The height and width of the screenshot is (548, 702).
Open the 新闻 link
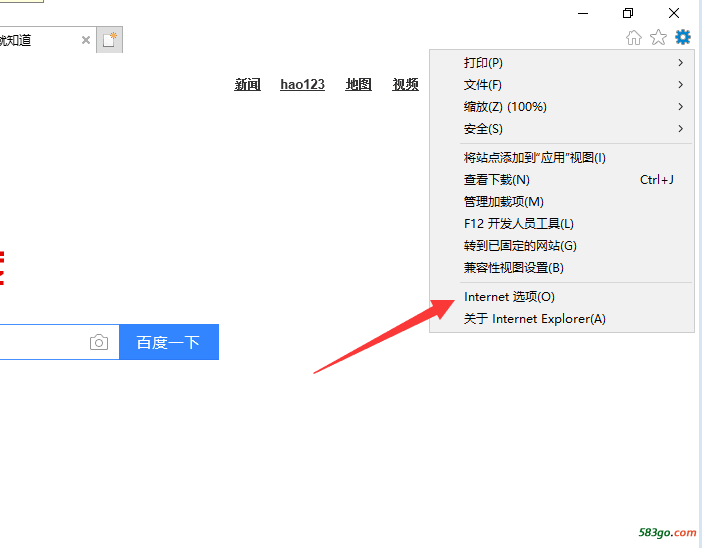click(x=247, y=84)
